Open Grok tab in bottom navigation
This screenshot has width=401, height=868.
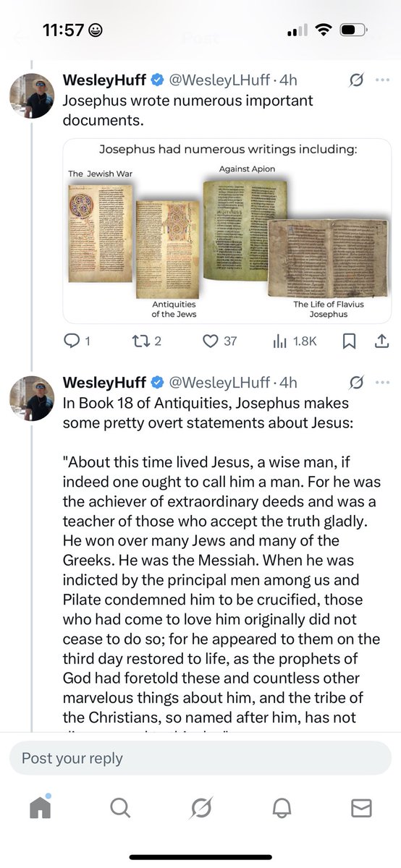(200, 808)
